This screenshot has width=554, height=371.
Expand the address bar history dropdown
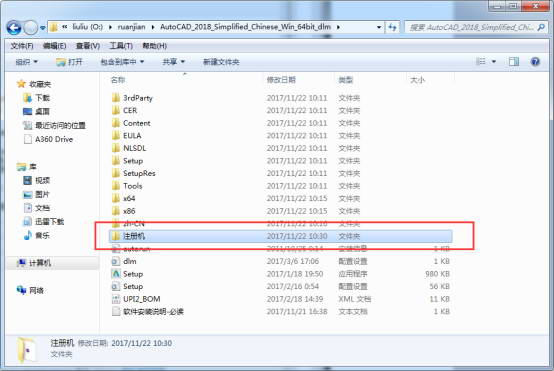(x=379, y=27)
